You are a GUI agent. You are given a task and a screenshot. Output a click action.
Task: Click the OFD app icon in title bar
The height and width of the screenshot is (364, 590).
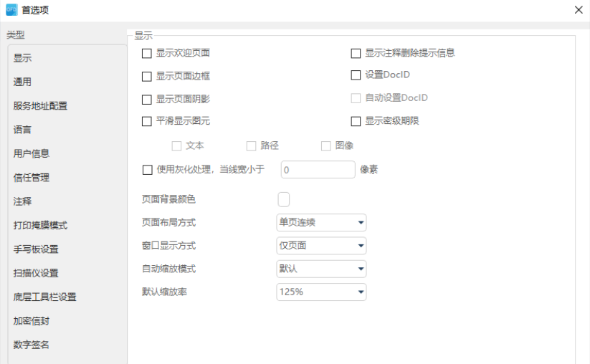[11, 10]
